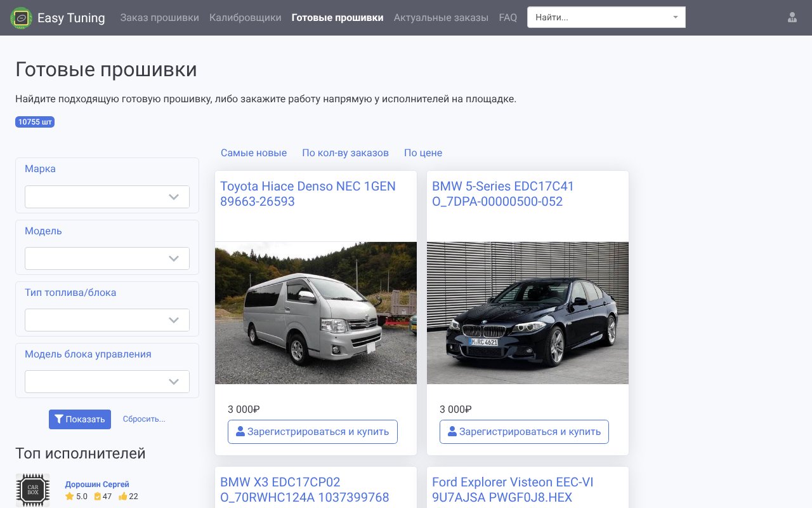Go to the FAQ section
This screenshot has width=812, height=508.
coord(508,18)
